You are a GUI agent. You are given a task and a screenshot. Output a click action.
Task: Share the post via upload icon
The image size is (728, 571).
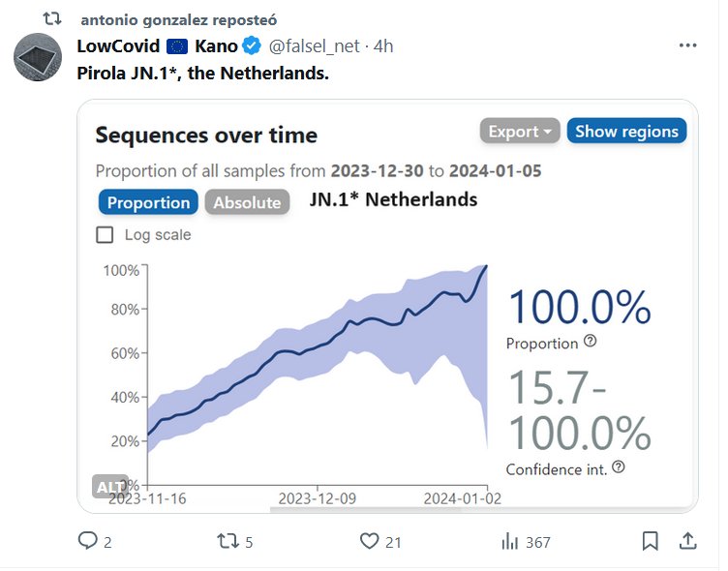click(687, 541)
